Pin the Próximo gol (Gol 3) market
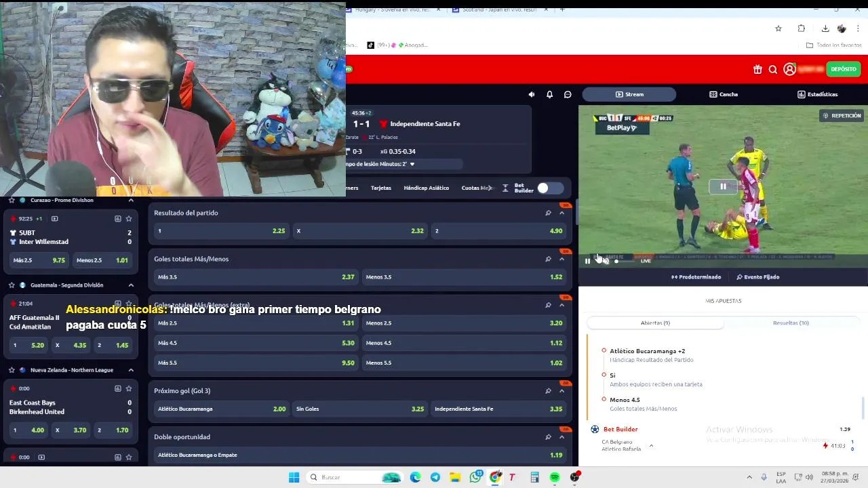 point(548,390)
